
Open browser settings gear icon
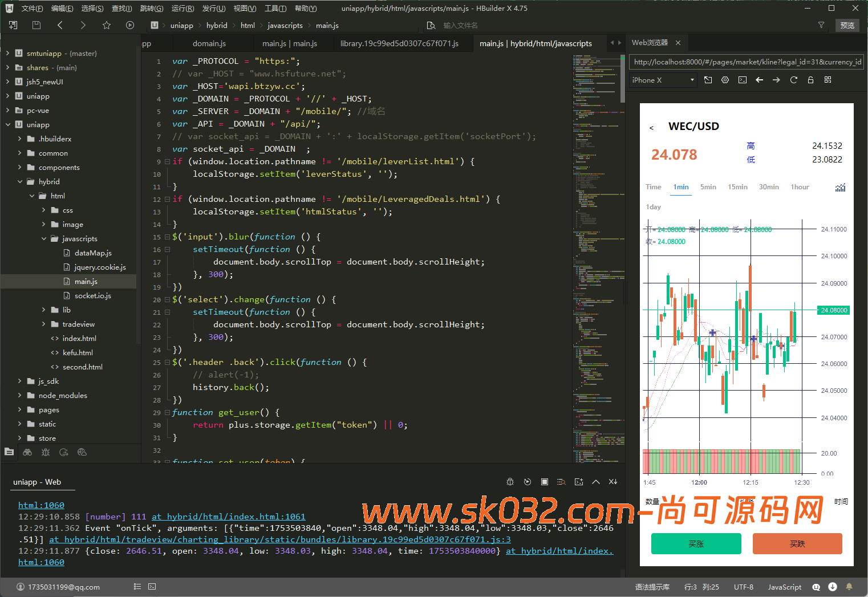(x=725, y=80)
